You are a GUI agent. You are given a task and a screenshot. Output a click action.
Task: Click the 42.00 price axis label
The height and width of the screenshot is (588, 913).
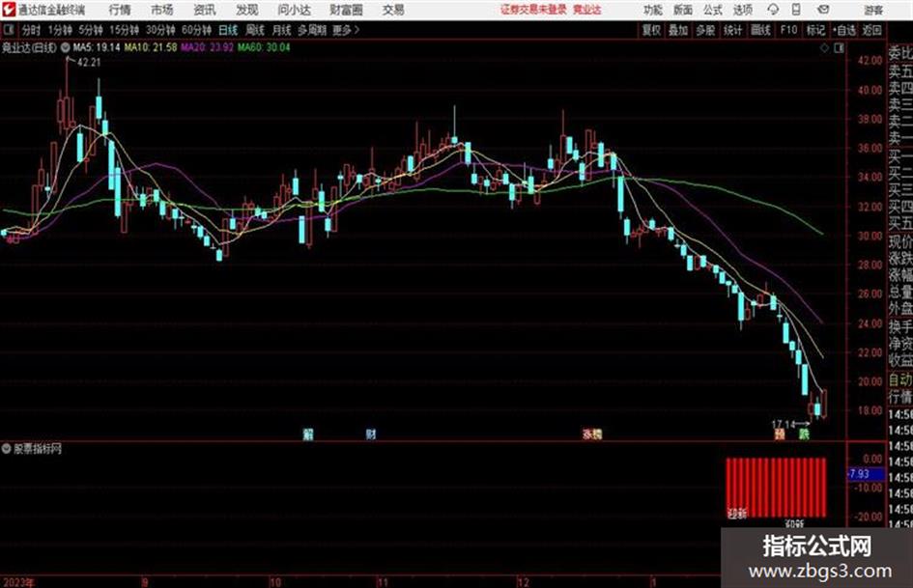870,61
